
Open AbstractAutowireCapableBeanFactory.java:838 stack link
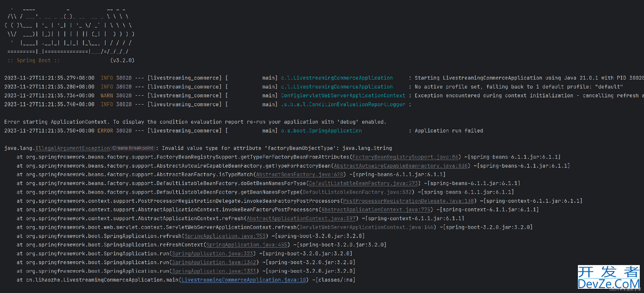(x=401, y=166)
